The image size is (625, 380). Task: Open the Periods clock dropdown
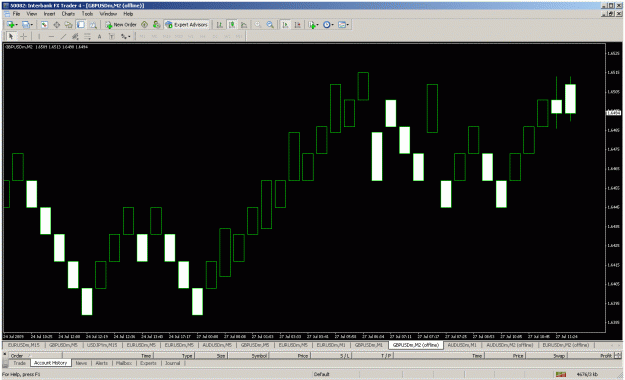pyautogui.click(x=328, y=25)
